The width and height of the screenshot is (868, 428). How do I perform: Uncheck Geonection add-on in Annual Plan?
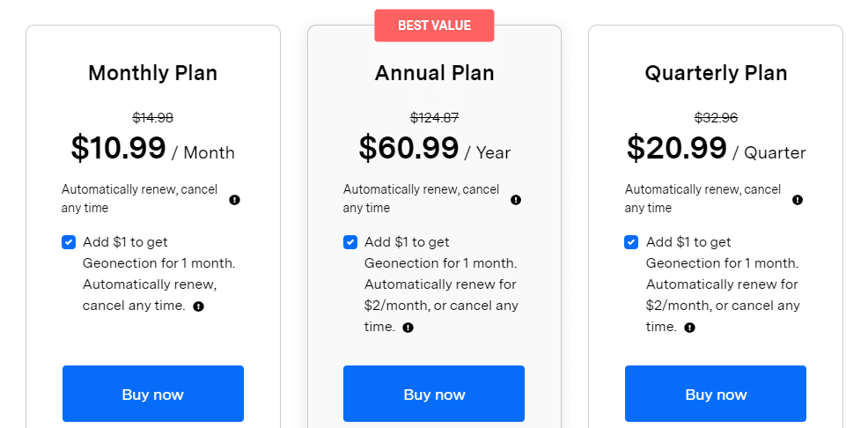(350, 242)
